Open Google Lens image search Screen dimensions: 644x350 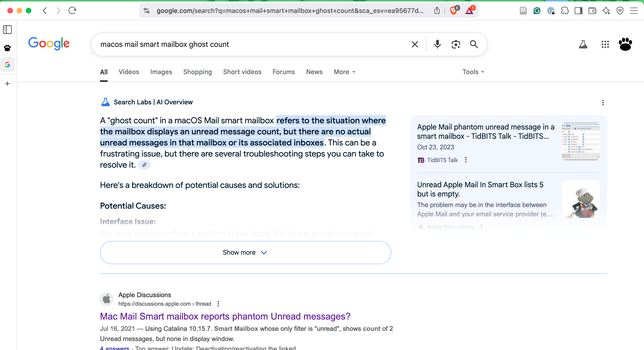[455, 44]
